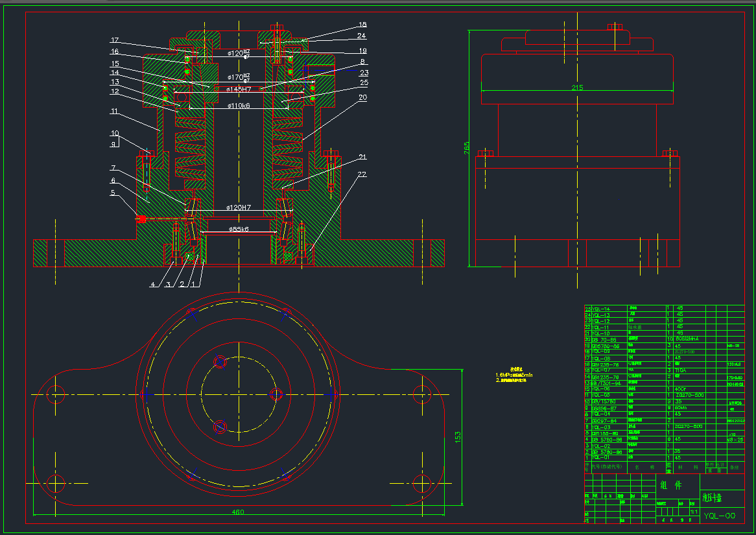Pick balloon leader number 21 in the section view
Viewport: 756px width, 535px height.
(362, 158)
